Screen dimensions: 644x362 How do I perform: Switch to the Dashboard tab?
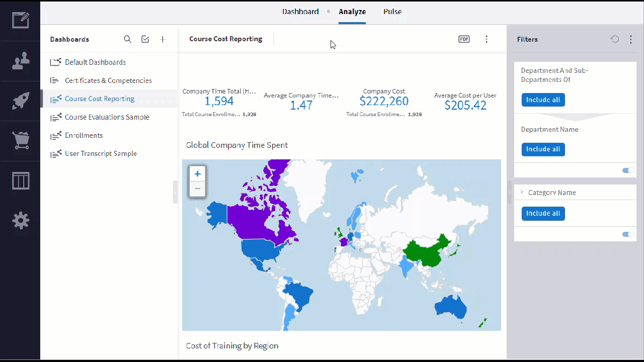tap(300, 12)
